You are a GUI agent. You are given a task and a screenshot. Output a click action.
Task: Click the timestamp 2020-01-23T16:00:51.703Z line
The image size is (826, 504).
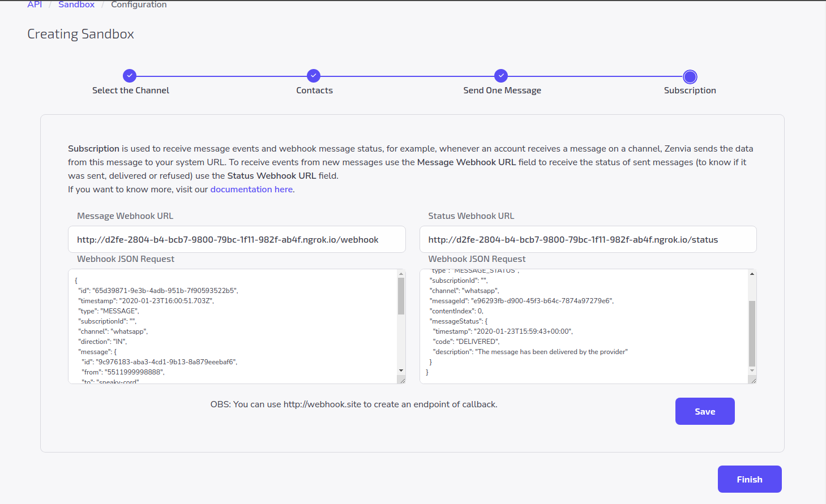(x=146, y=301)
